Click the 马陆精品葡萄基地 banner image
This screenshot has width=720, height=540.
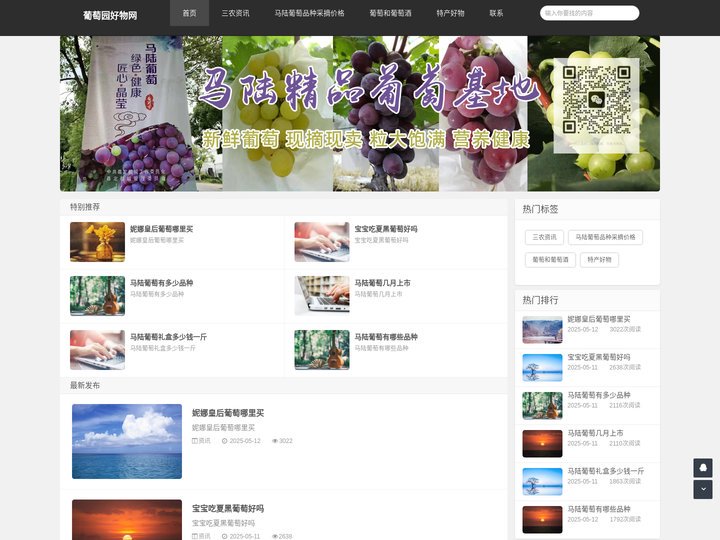360,113
